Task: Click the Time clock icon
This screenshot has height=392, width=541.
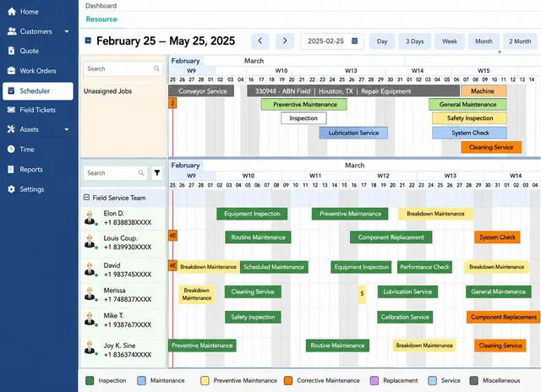Action: pos(11,149)
